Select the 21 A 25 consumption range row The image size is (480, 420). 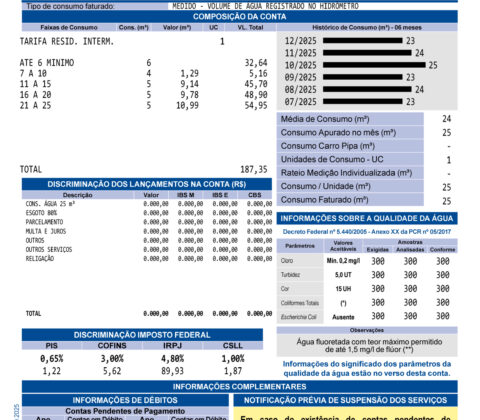coord(144,105)
